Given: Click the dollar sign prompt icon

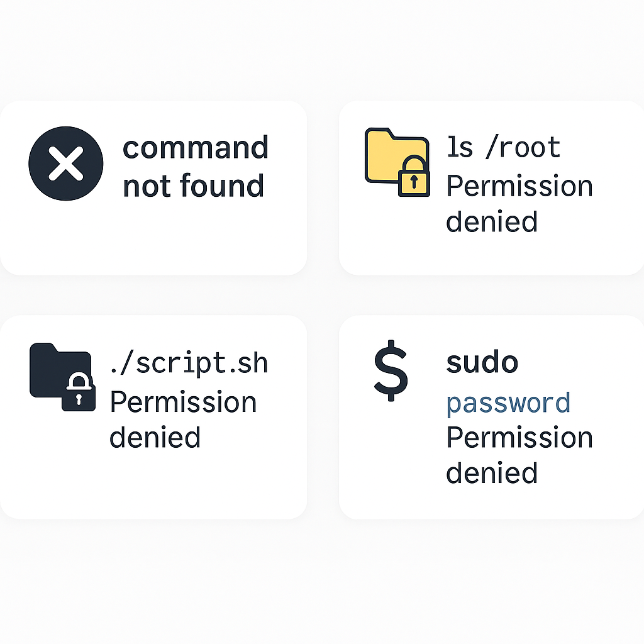Looking at the screenshot, I should coord(391,370).
